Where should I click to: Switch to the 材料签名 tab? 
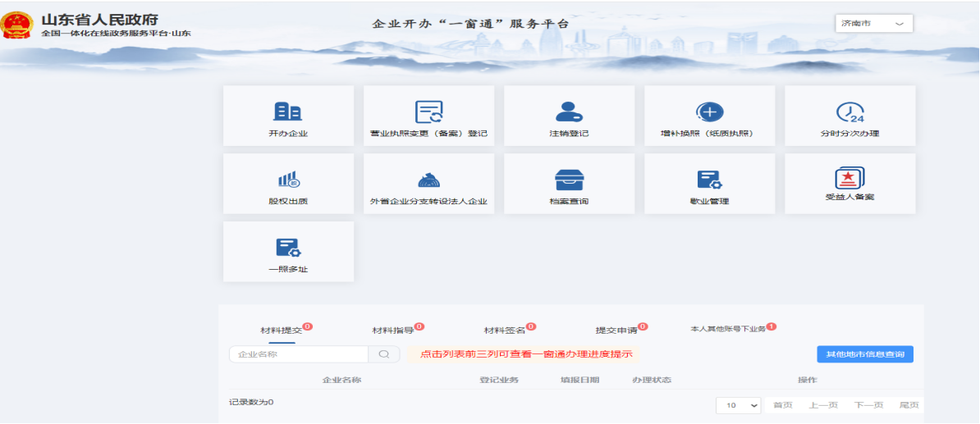pos(506,331)
